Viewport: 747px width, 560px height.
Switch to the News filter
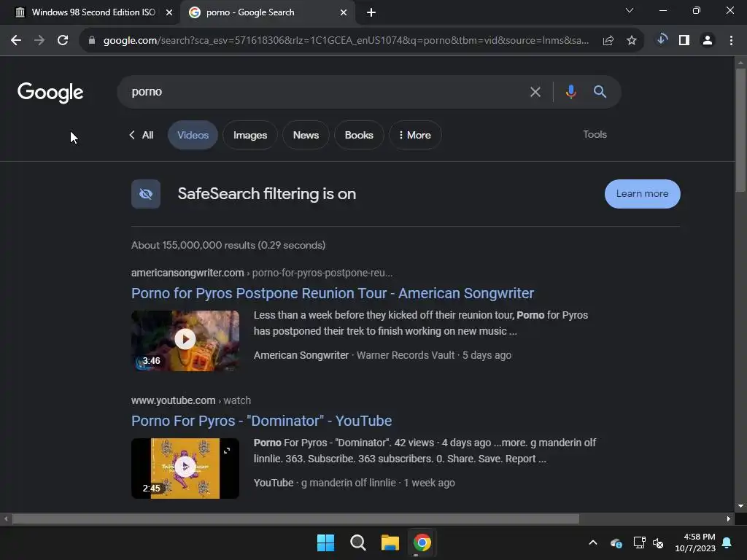pyautogui.click(x=306, y=135)
